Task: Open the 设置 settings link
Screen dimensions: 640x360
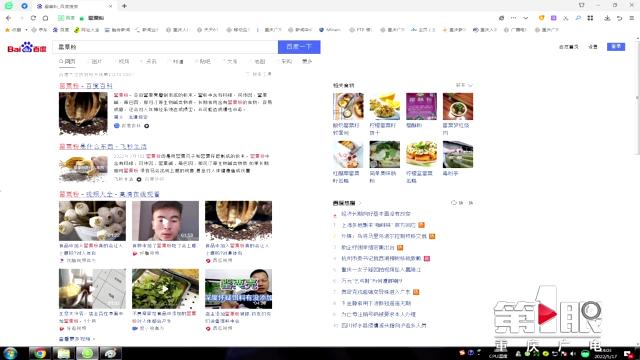Action: click(593, 47)
